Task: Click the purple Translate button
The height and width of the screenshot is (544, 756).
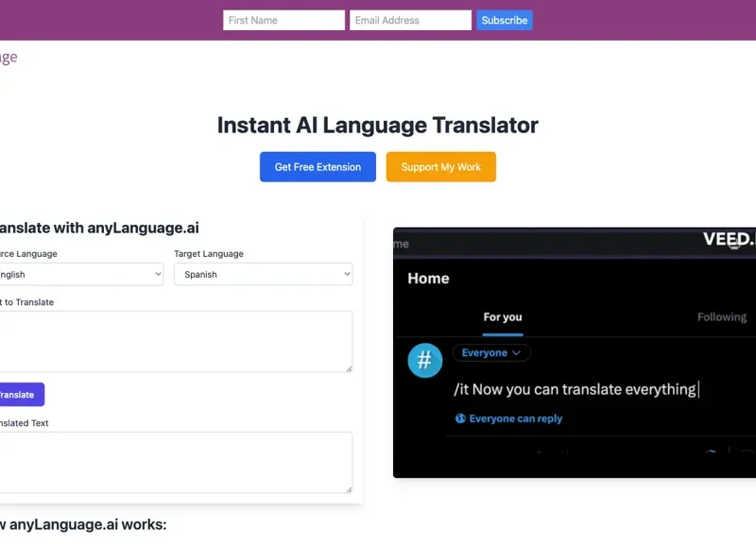Action: tap(20, 395)
